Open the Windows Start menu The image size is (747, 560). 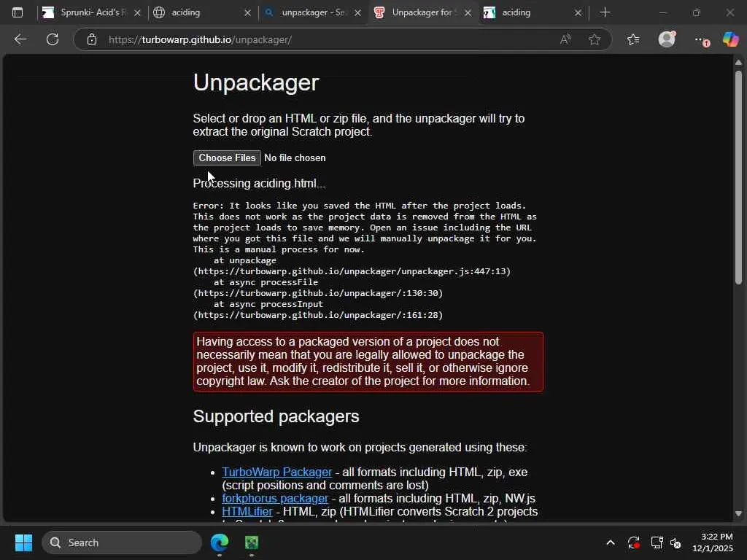[23, 542]
